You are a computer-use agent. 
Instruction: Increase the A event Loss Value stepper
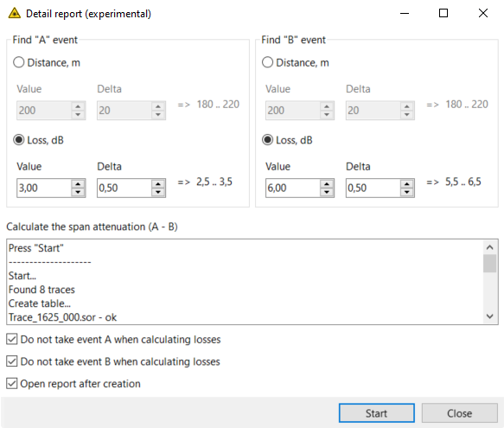pyautogui.click(x=78, y=184)
